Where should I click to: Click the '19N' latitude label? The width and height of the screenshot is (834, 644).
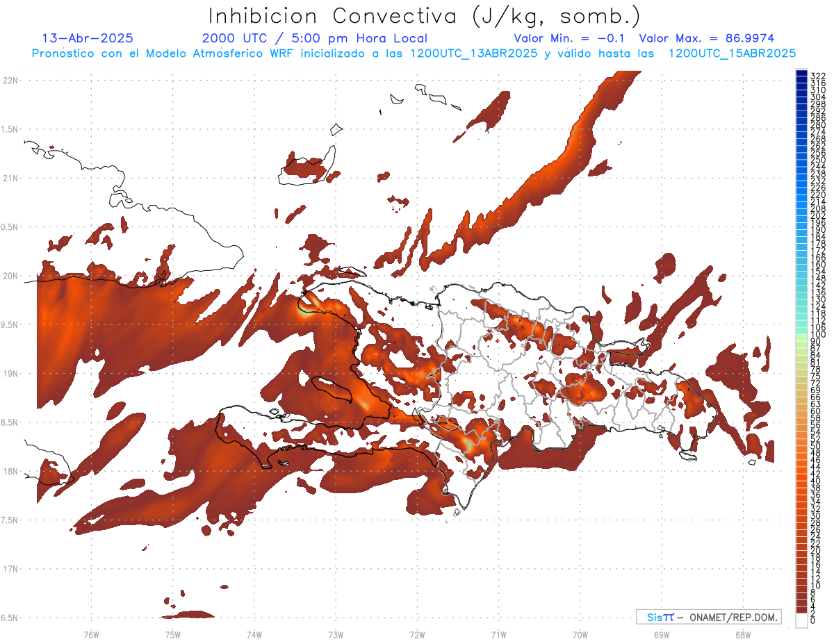pyautogui.click(x=10, y=374)
